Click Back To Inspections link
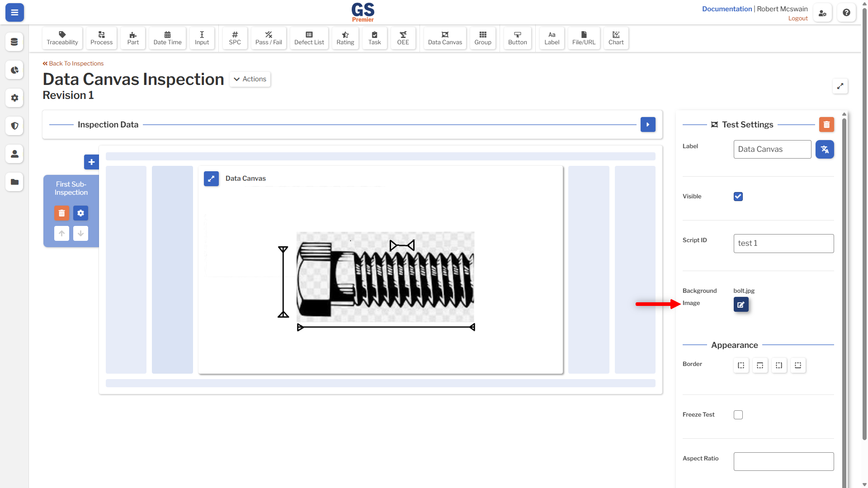 73,64
